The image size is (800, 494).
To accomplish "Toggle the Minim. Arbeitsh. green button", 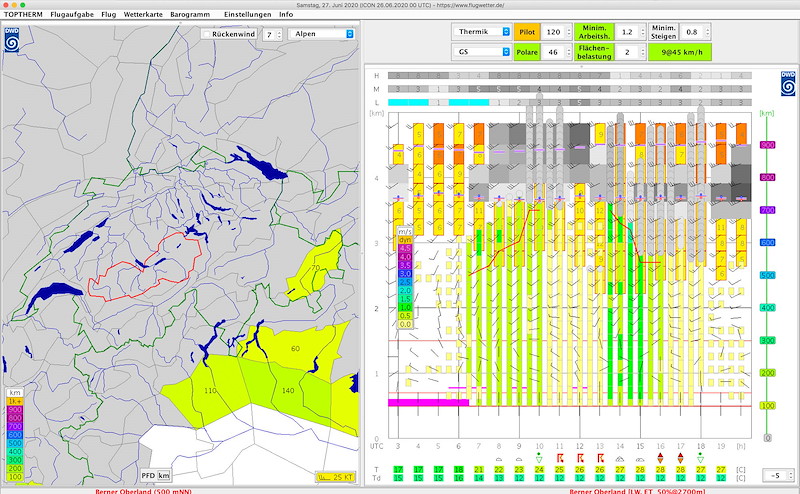I will click(x=594, y=32).
